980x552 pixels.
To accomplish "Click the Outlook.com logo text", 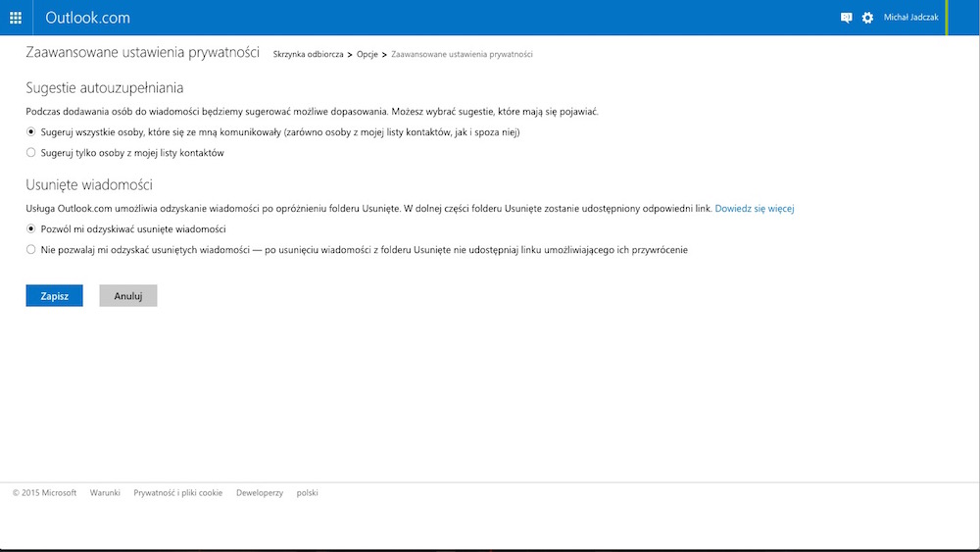I will coord(87,18).
